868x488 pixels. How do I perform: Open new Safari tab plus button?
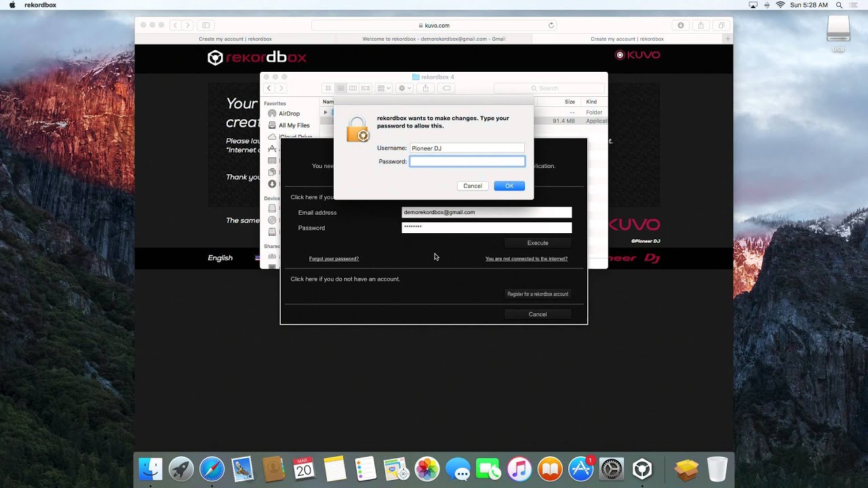coord(728,39)
